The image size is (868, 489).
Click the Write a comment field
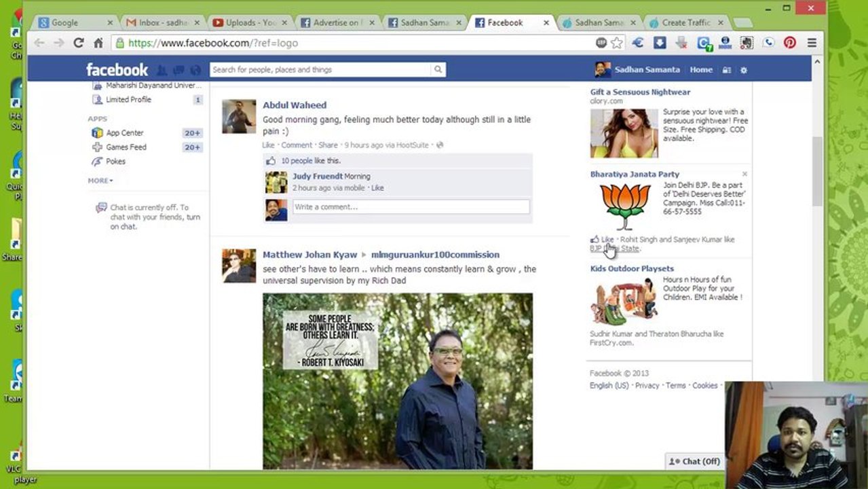411,207
